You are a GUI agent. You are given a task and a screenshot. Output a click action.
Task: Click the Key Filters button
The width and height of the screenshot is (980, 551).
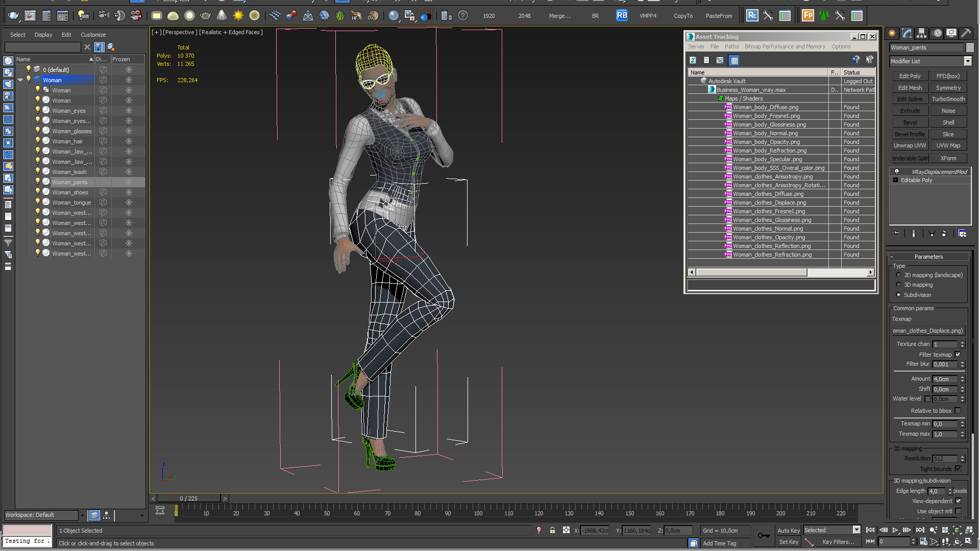point(838,542)
